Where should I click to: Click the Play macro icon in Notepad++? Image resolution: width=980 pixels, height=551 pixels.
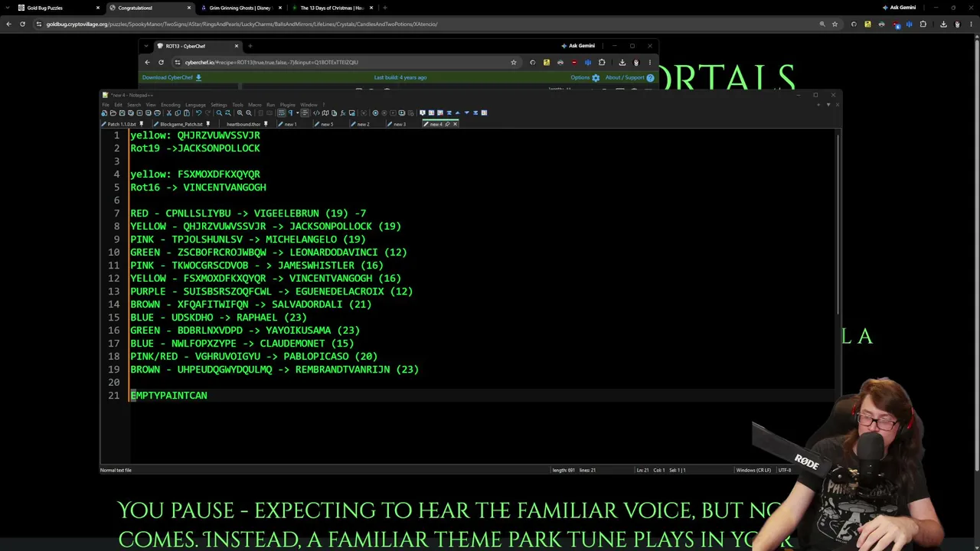coord(393,112)
